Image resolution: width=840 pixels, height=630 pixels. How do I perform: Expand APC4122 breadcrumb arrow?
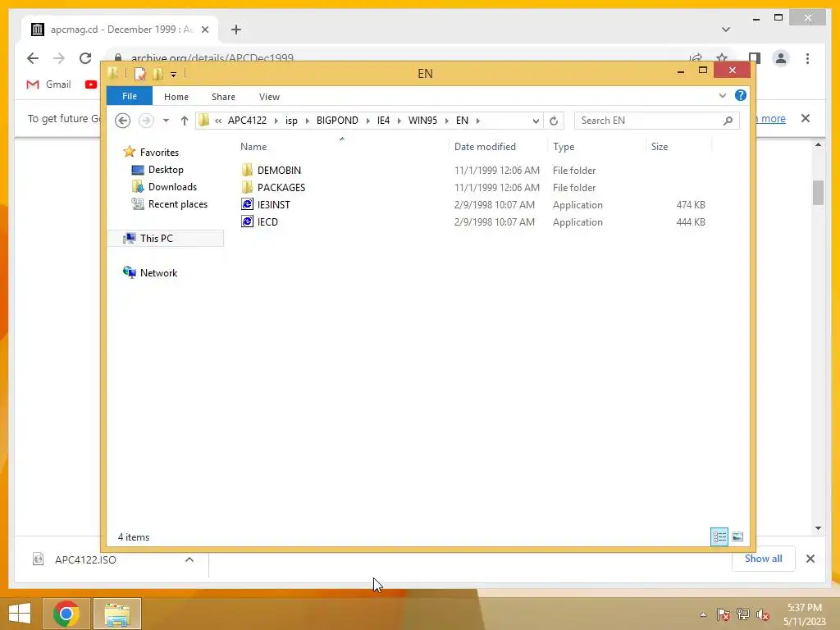click(276, 121)
